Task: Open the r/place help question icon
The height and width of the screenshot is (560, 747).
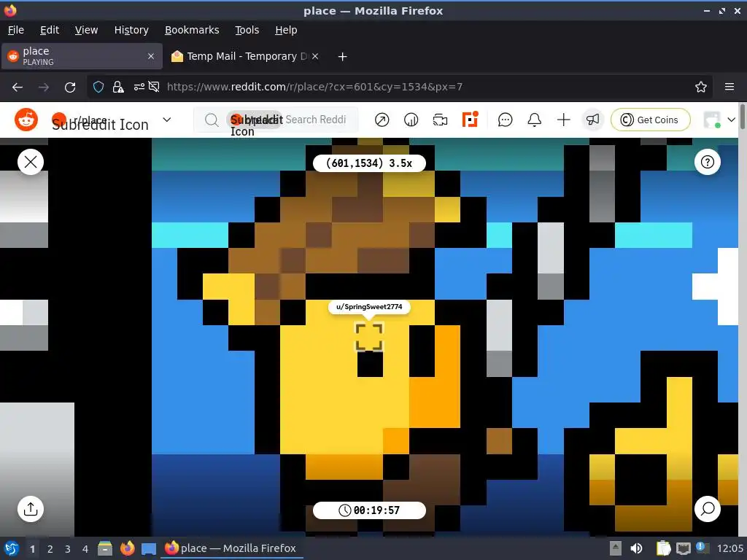Action: tap(708, 162)
